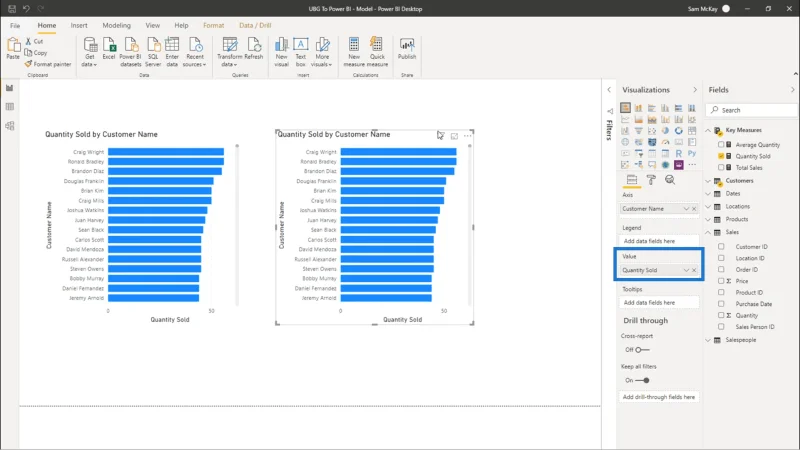800x450 pixels.
Task: Expand the Salespeople table
Action: (708, 340)
